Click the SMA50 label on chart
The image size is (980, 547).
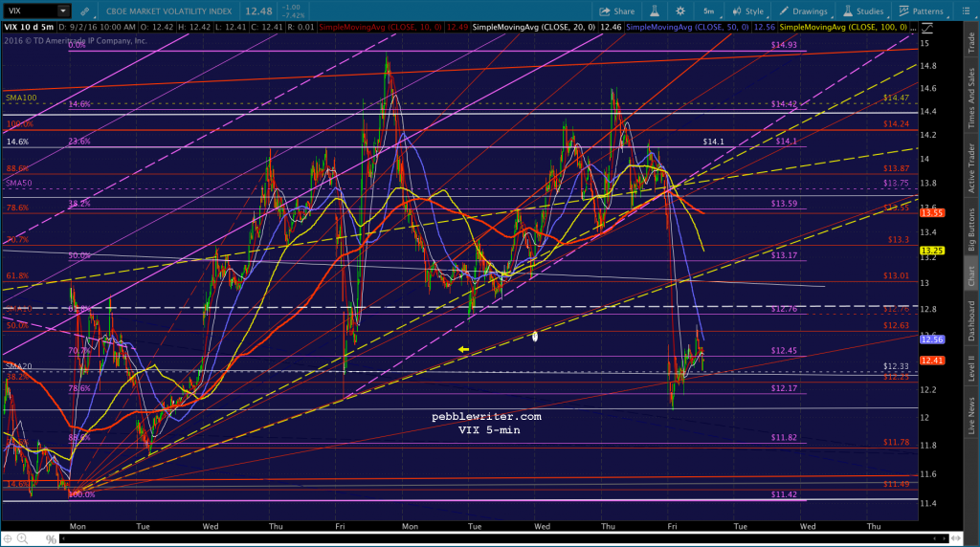point(19,184)
